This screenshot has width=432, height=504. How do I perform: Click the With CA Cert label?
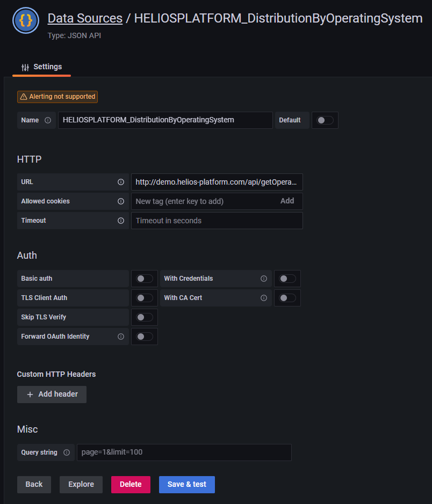(183, 298)
